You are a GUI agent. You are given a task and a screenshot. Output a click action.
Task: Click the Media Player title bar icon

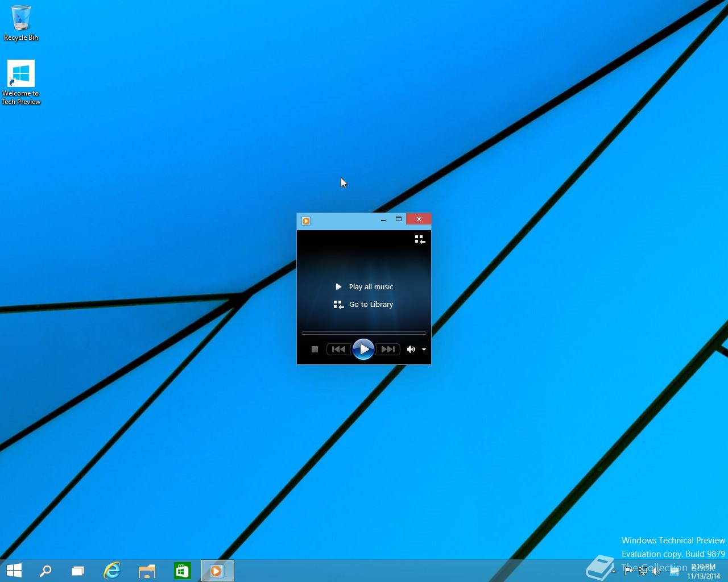tap(306, 221)
